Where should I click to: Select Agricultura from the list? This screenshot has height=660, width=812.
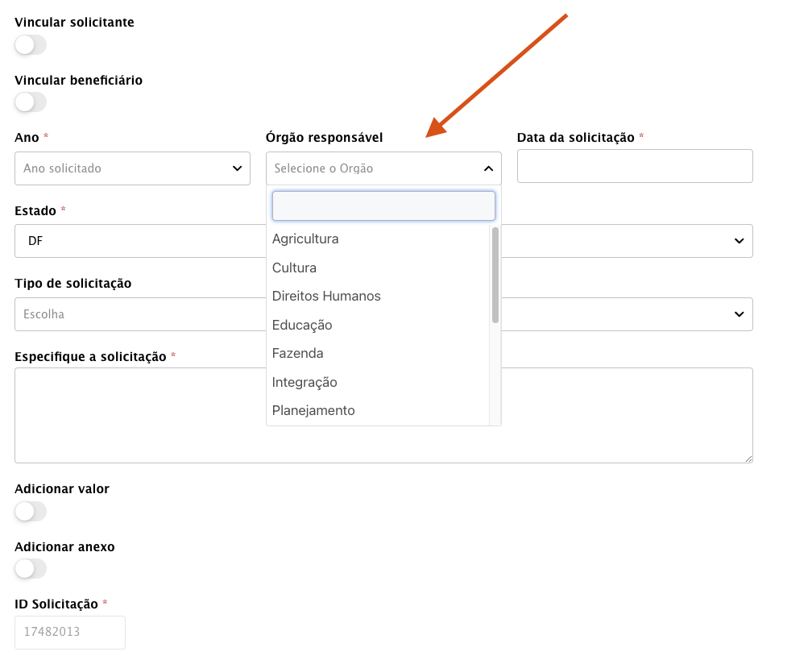[305, 239]
